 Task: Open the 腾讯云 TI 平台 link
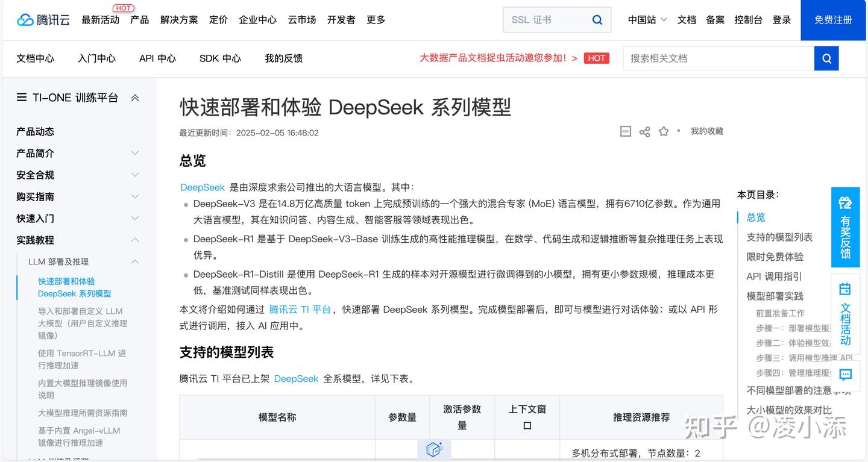pyautogui.click(x=300, y=310)
